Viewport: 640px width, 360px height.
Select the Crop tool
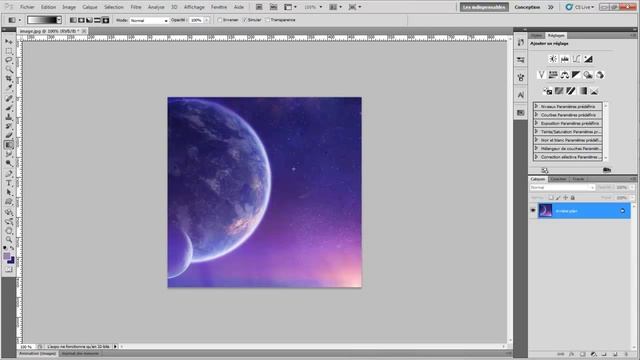point(9,79)
